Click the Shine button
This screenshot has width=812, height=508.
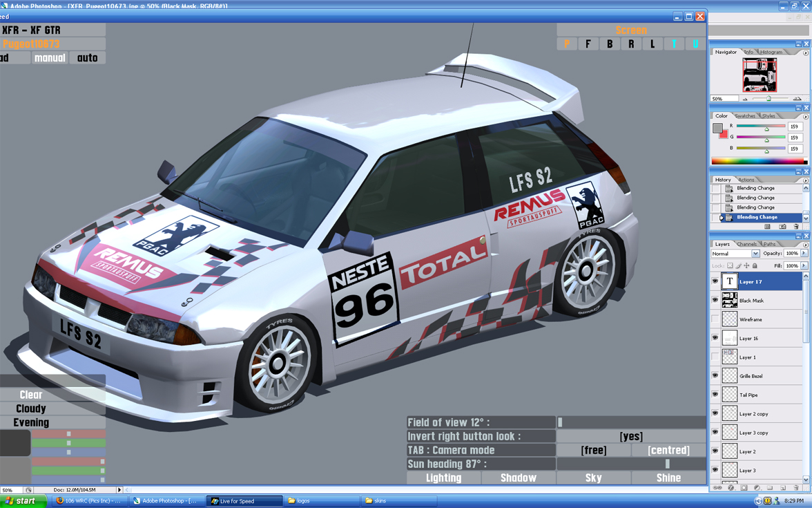(x=668, y=478)
